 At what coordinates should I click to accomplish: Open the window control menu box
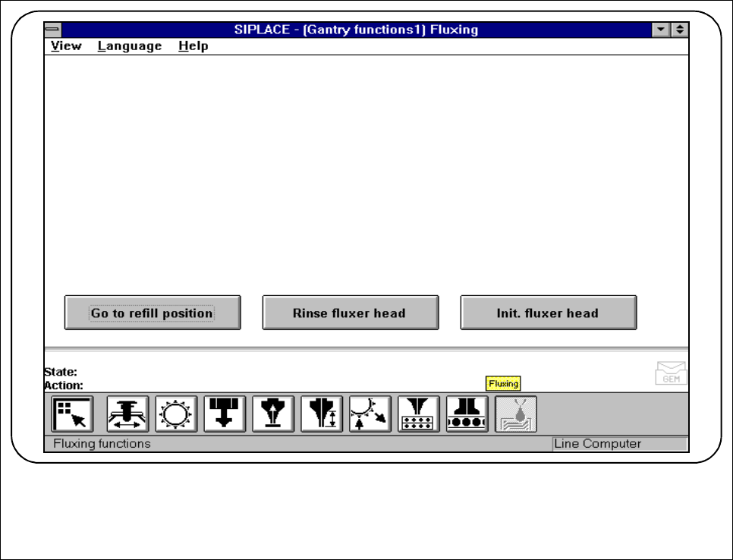52,30
